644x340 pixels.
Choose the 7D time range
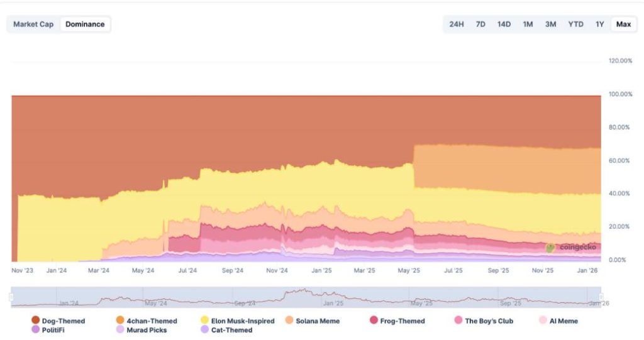click(480, 25)
